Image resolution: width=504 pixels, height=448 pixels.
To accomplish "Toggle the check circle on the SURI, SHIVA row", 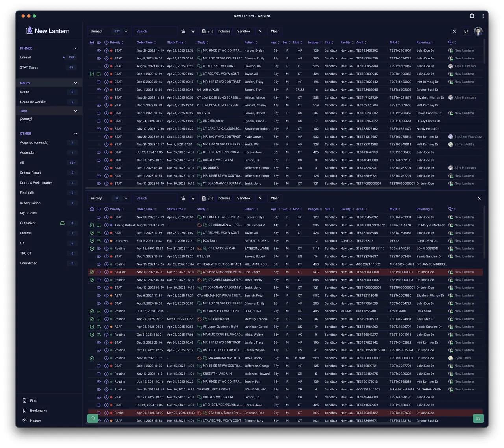I will pos(92,311).
